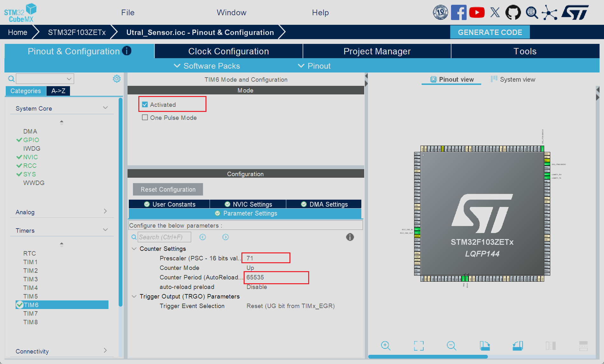Expand the Connectivity category
This screenshot has height=364, width=604.
pyautogui.click(x=105, y=350)
